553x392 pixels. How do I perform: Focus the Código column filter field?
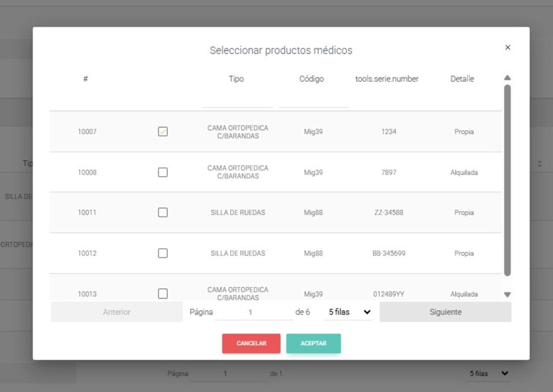point(313,100)
